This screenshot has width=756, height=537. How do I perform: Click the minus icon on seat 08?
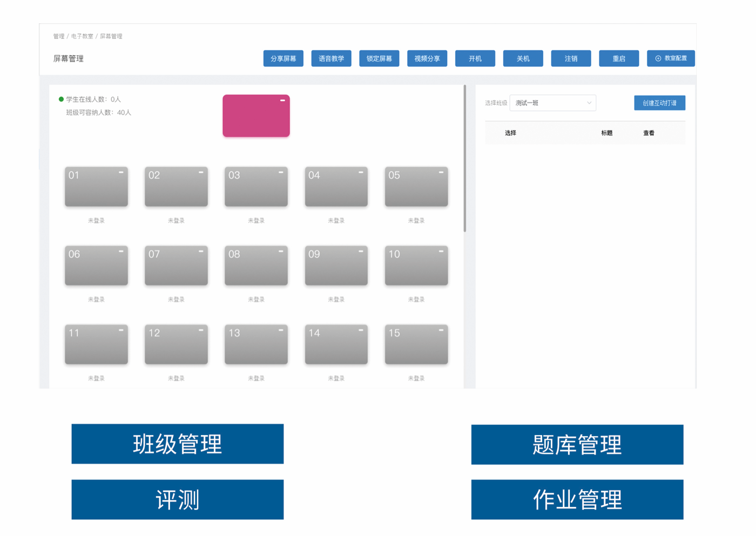(x=281, y=251)
